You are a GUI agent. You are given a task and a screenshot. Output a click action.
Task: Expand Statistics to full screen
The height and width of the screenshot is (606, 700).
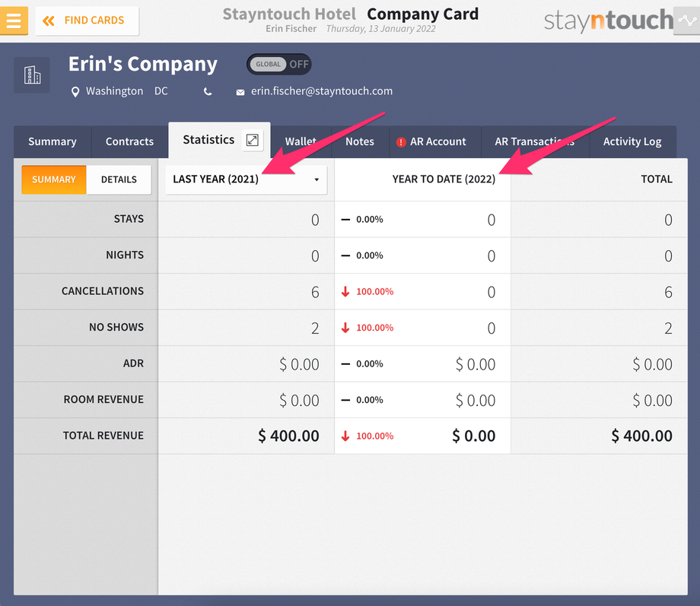pyautogui.click(x=253, y=140)
